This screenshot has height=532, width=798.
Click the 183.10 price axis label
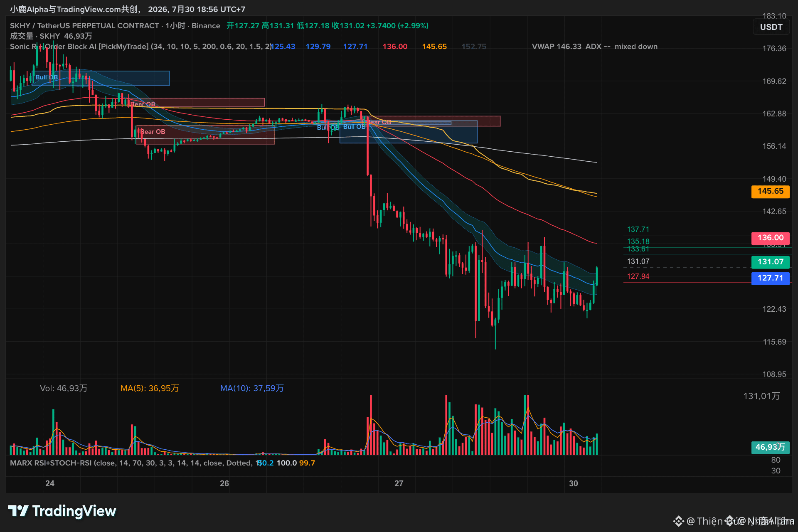(x=774, y=16)
